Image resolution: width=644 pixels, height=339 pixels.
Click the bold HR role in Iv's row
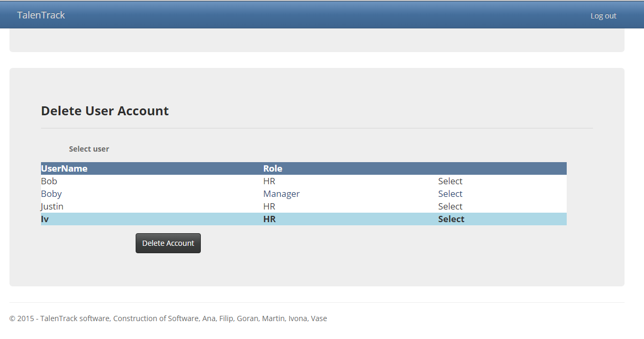[x=269, y=219]
